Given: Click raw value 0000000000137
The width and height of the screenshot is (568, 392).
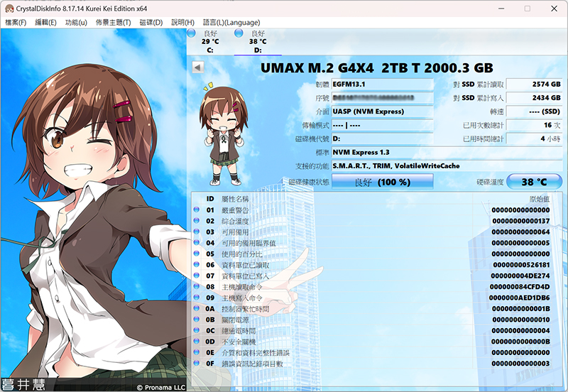Looking at the screenshot, I should point(521,221).
